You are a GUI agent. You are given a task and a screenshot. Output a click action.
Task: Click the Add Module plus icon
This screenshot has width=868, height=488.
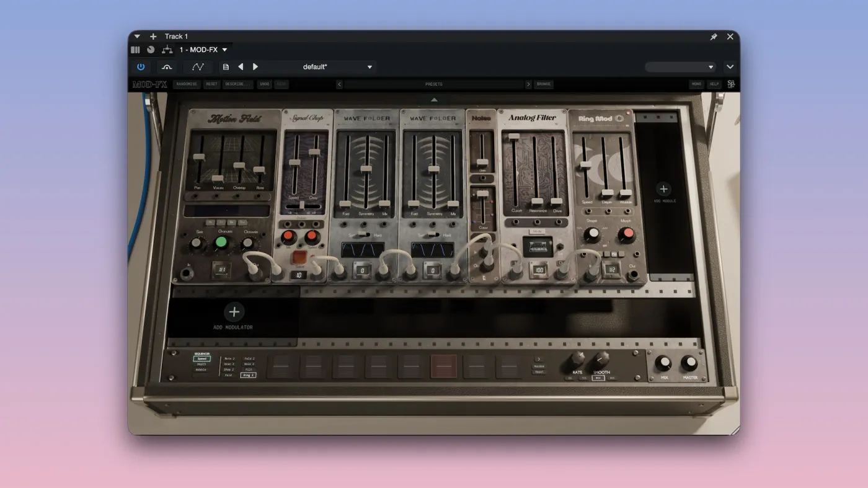[664, 189]
